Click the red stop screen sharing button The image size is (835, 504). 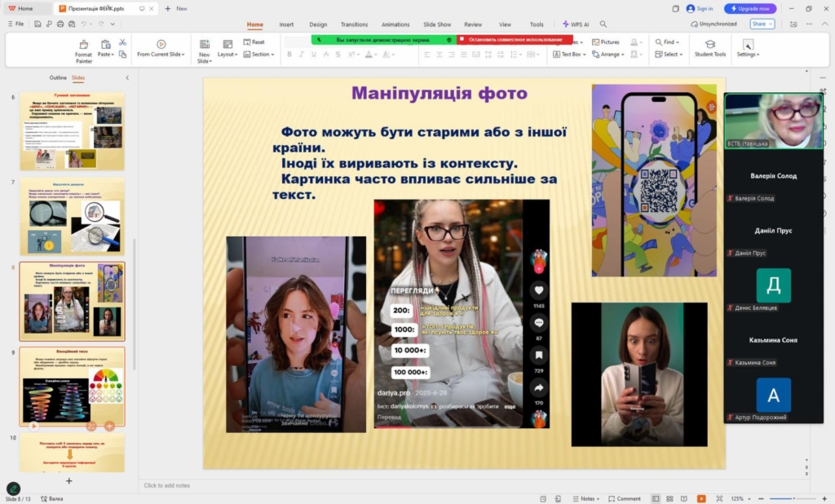513,39
